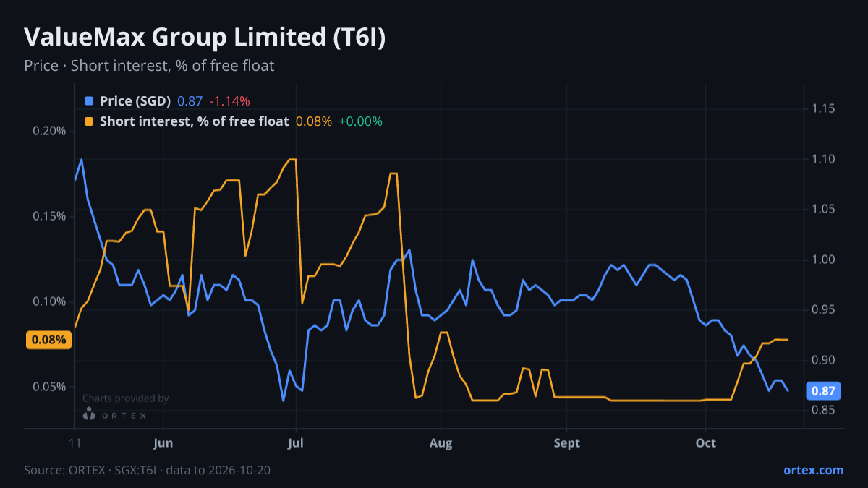The width and height of the screenshot is (868, 488).
Task: Click the 0.15% left axis label
Action: click(x=49, y=216)
